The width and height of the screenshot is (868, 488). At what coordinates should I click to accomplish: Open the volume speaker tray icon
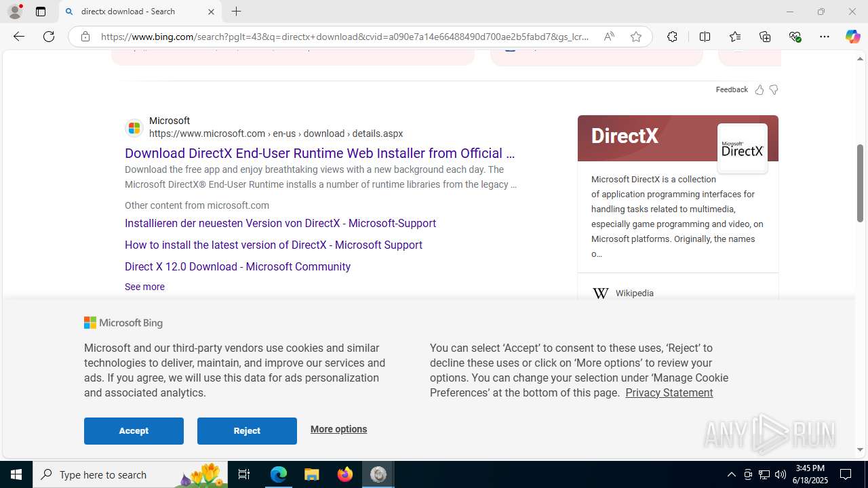[780, 474]
